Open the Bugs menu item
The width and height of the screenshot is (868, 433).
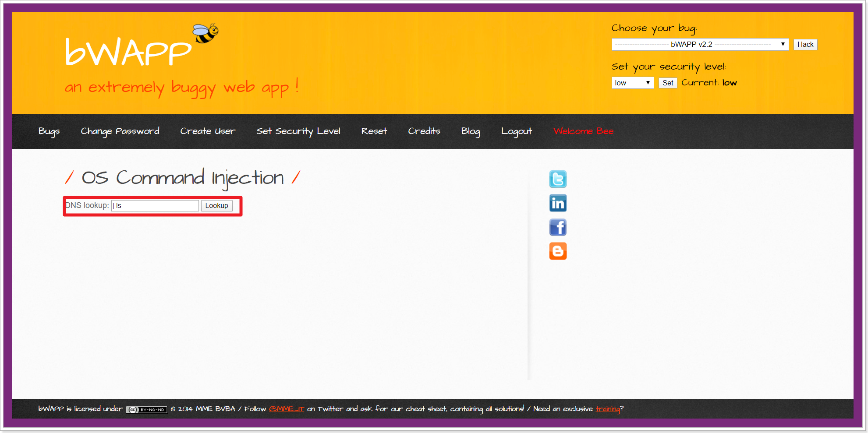pyautogui.click(x=49, y=131)
